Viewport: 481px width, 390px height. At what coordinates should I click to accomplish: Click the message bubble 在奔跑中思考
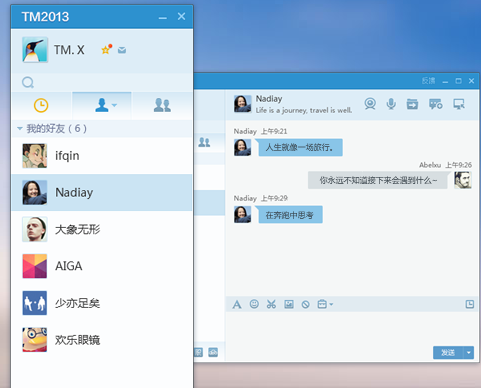click(x=290, y=215)
